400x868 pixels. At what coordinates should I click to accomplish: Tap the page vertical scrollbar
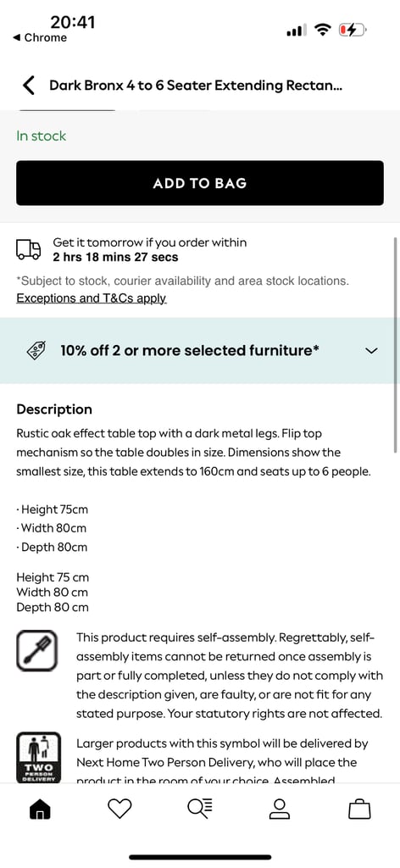(x=395, y=346)
